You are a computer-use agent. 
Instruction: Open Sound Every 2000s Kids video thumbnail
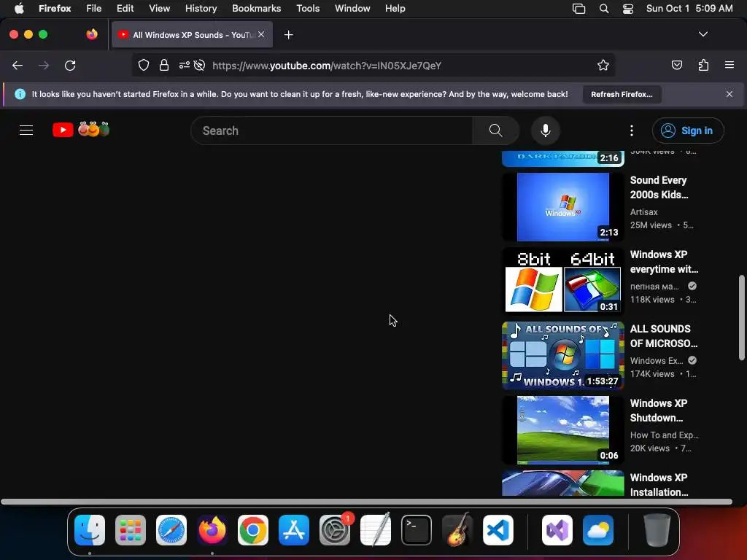[x=562, y=206]
